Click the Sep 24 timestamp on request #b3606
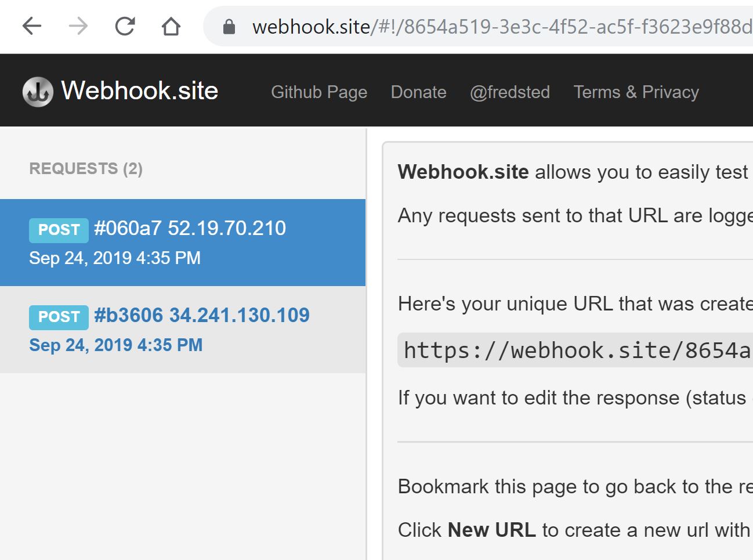The height and width of the screenshot is (560, 753). pos(116,345)
